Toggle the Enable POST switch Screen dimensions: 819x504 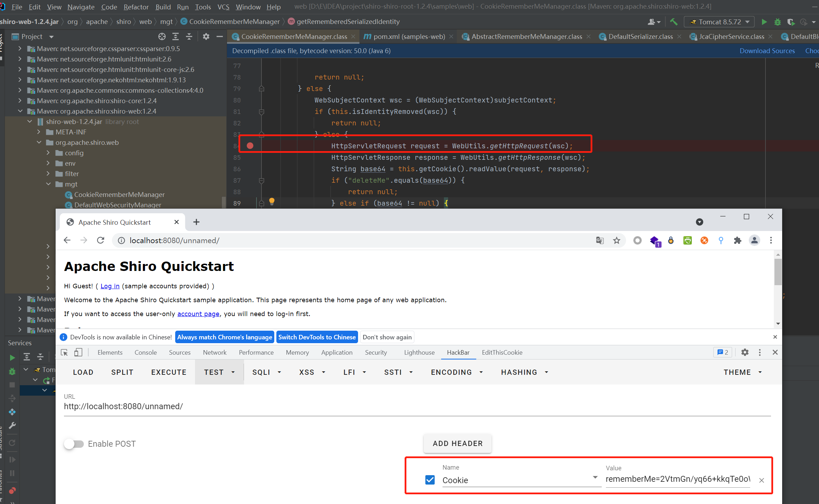(74, 444)
